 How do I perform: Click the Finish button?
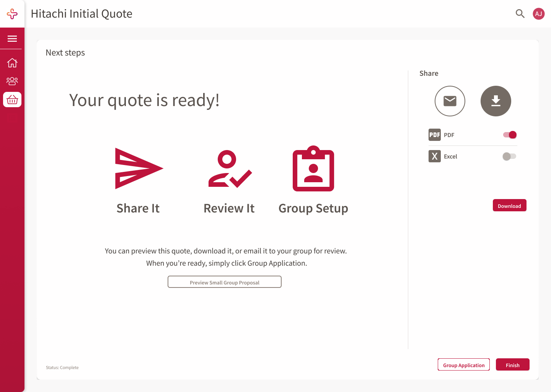[x=513, y=364]
